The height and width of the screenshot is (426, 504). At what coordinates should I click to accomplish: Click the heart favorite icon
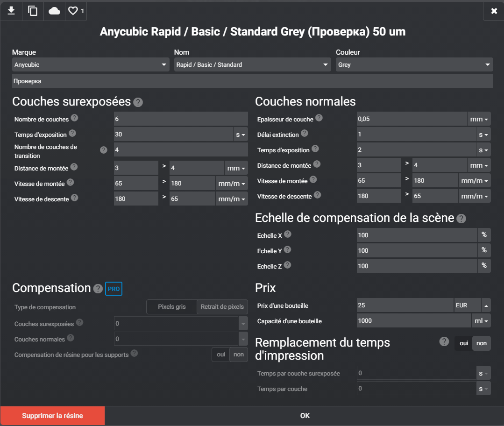click(x=73, y=11)
